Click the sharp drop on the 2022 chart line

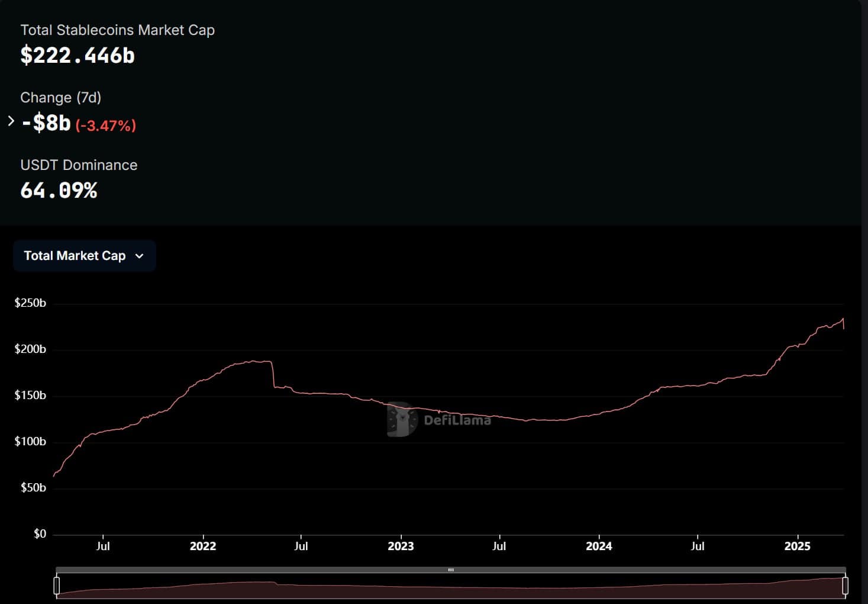(x=273, y=374)
